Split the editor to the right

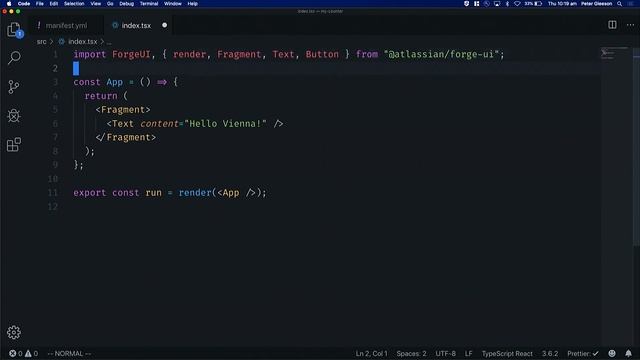pos(612,25)
